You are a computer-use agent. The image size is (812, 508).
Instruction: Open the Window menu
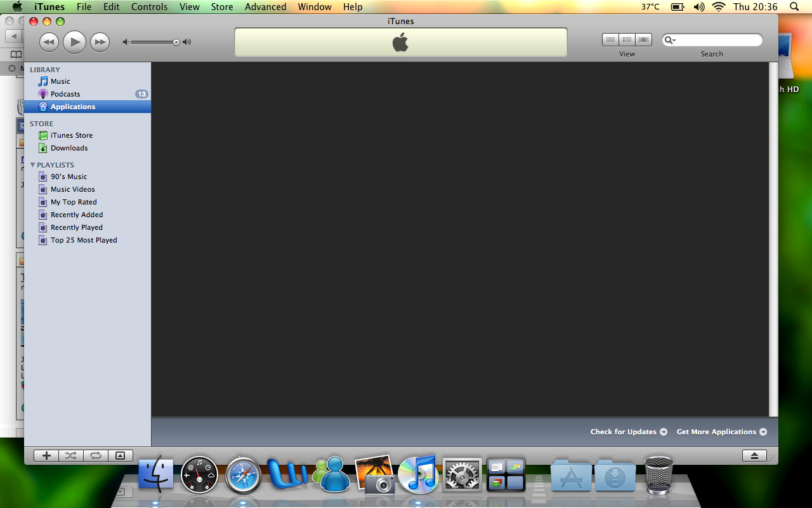point(315,7)
